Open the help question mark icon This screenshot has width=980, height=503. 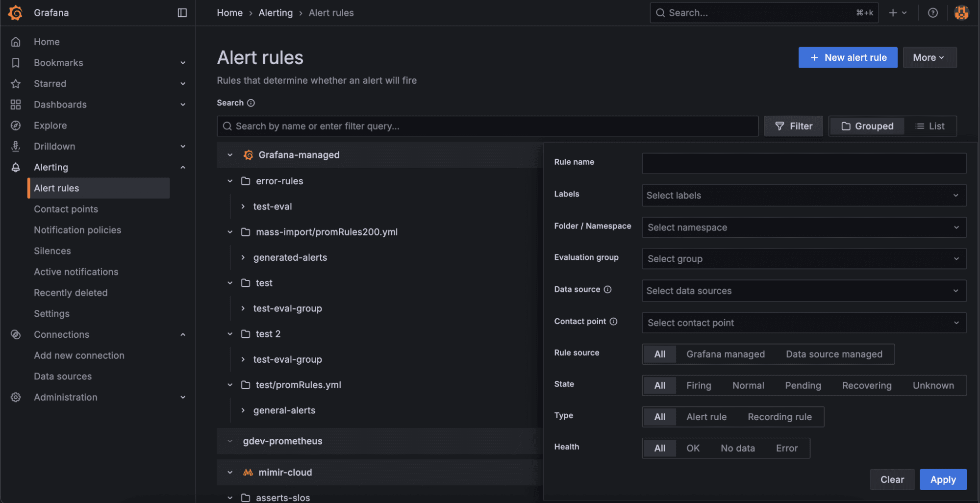(932, 13)
